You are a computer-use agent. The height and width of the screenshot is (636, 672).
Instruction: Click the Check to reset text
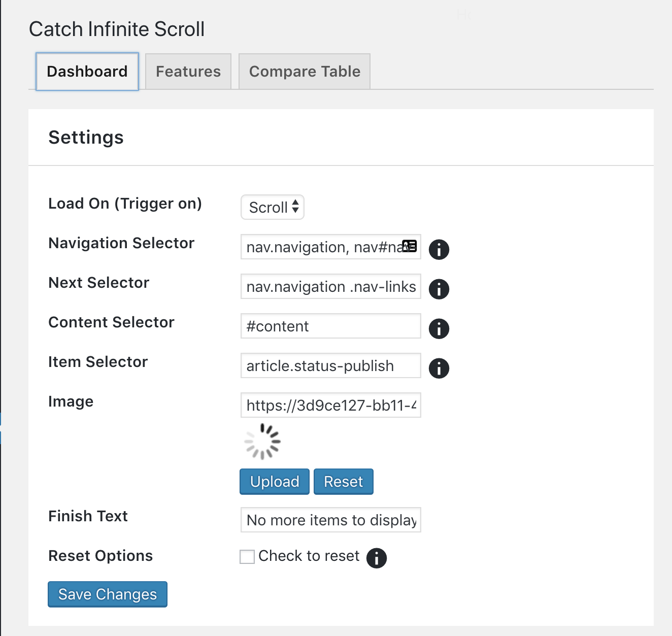click(x=309, y=556)
